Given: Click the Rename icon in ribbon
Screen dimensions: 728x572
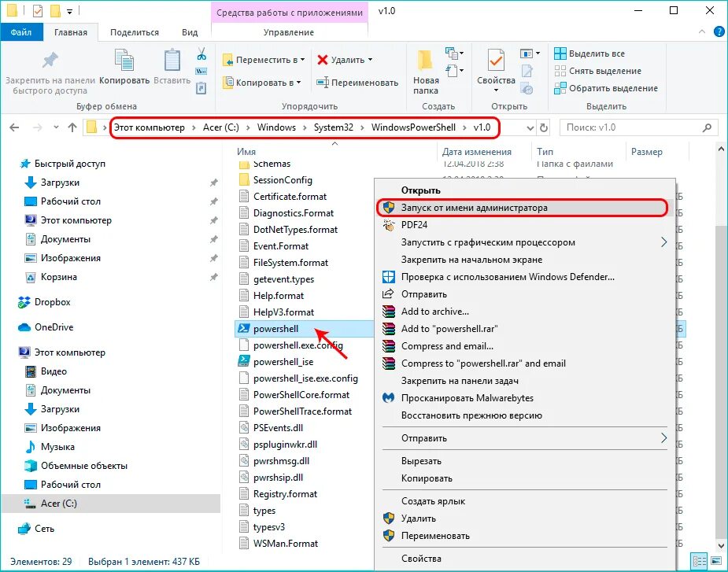Looking at the screenshot, I should [323, 83].
